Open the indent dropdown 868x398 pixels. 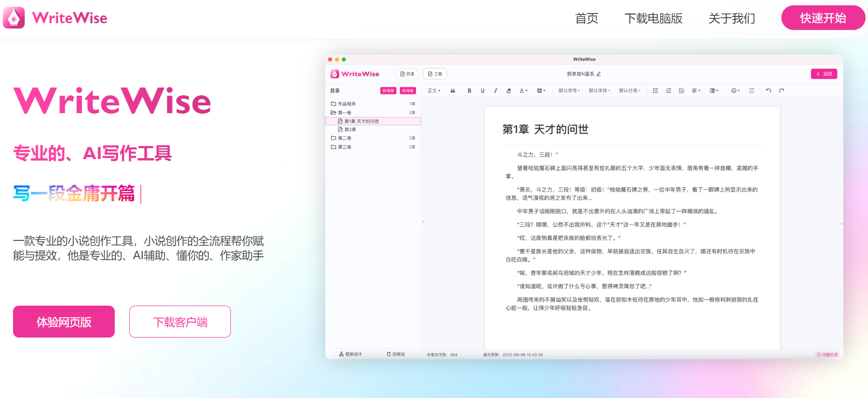(x=714, y=90)
